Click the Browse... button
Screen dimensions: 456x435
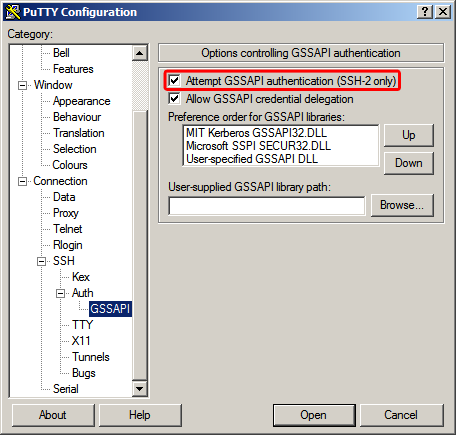point(402,205)
